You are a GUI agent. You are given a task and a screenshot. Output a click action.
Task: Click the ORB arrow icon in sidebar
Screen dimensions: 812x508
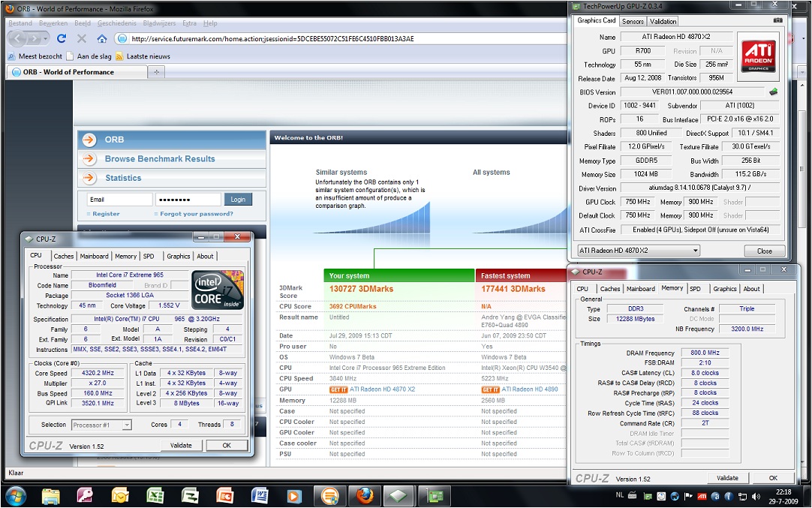(89, 140)
